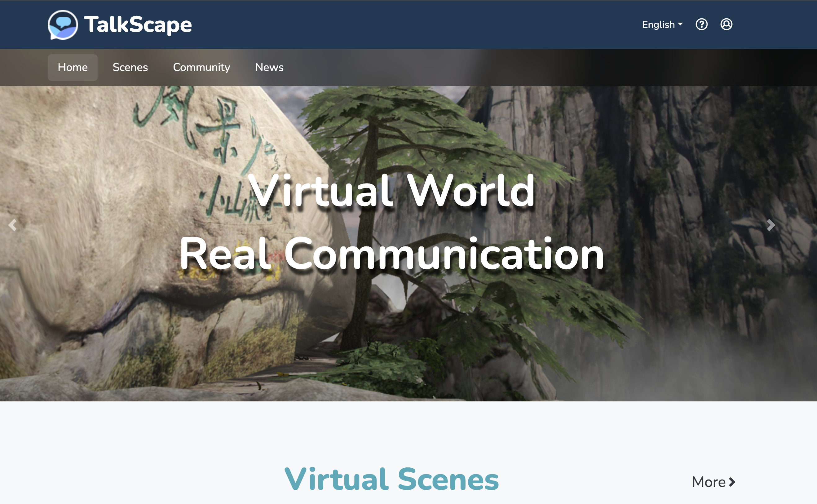
Task: Click the TalkScape brand name text
Action: pyautogui.click(x=138, y=25)
